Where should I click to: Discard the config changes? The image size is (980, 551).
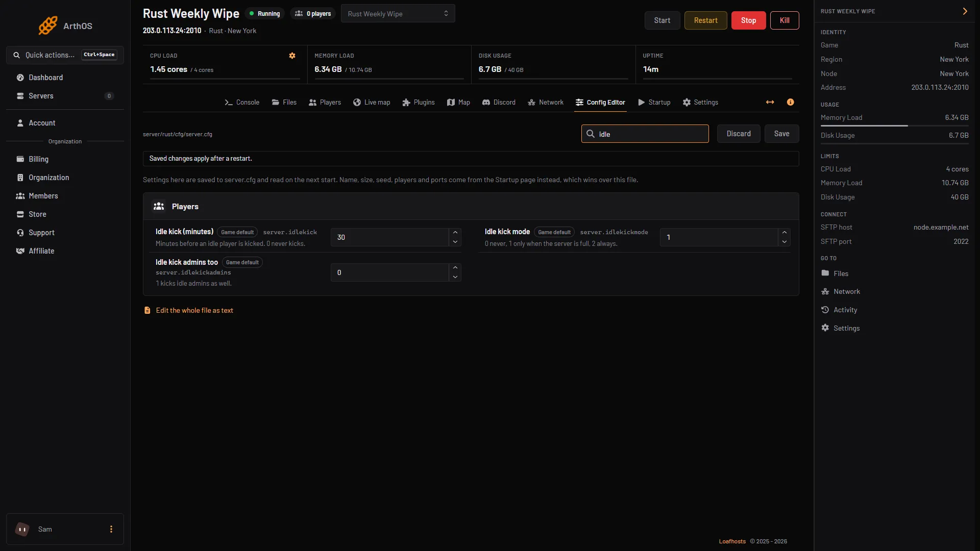click(x=739, y=134)
